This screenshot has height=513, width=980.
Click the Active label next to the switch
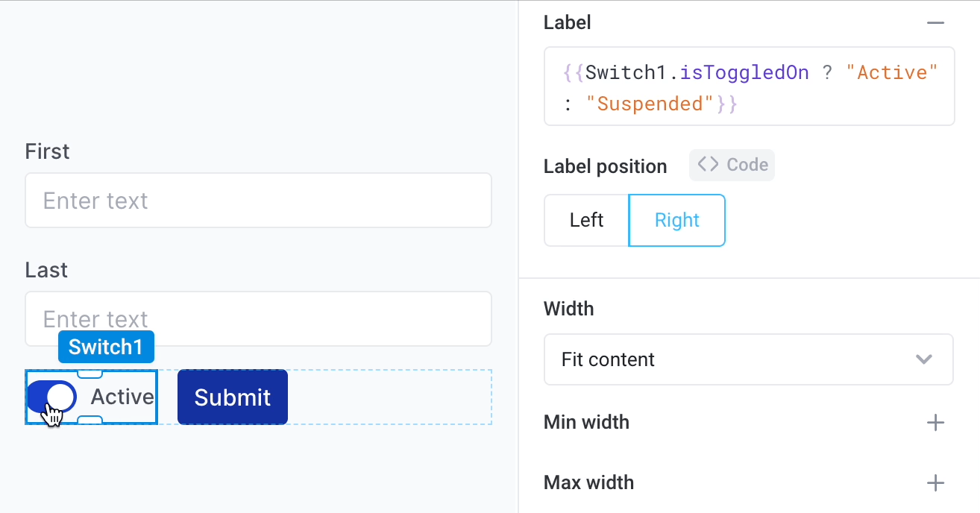click(x=122, y=397)
